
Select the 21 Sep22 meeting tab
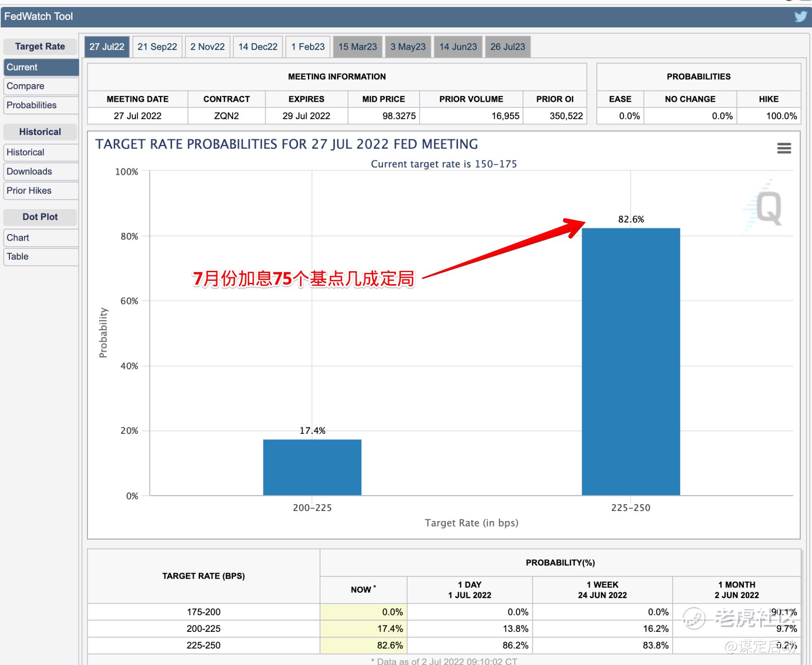[x=157, y=47]
